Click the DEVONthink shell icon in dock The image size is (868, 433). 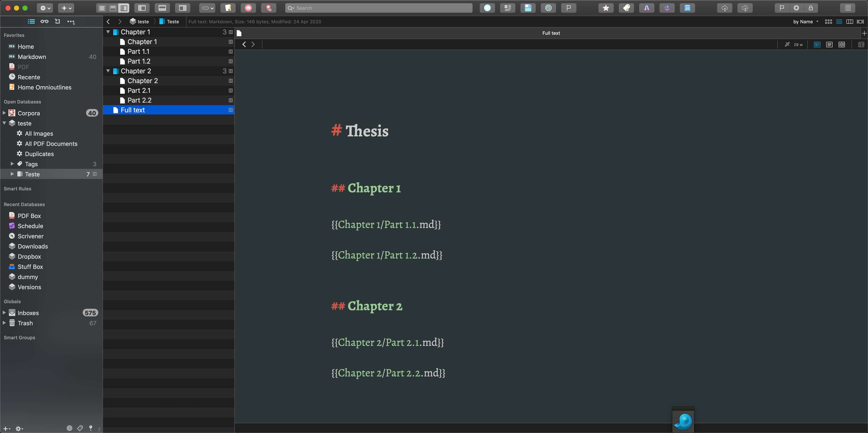(683, 420)
